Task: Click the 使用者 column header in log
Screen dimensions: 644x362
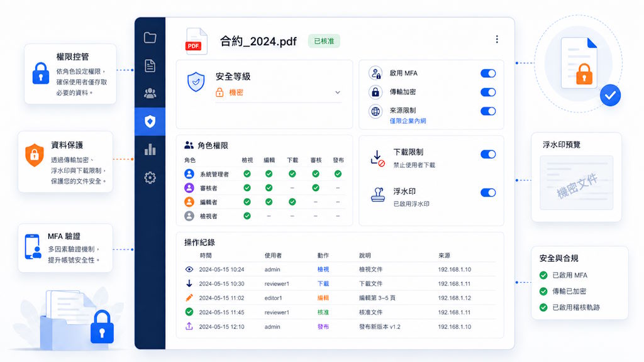Action: coord(273,255)
